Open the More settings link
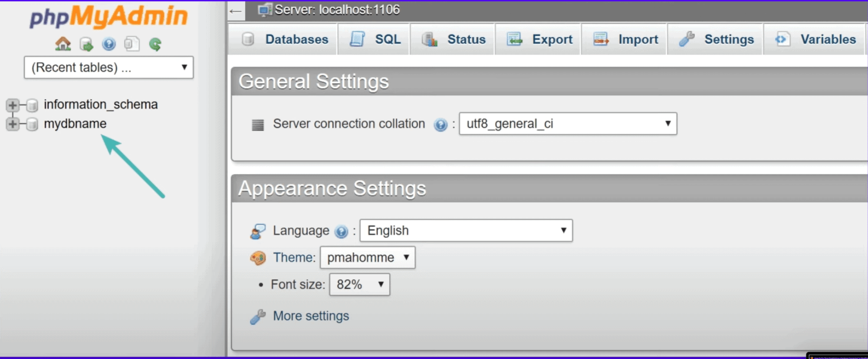868x359 pixels. pyautogui.click(x=311, y=316)
